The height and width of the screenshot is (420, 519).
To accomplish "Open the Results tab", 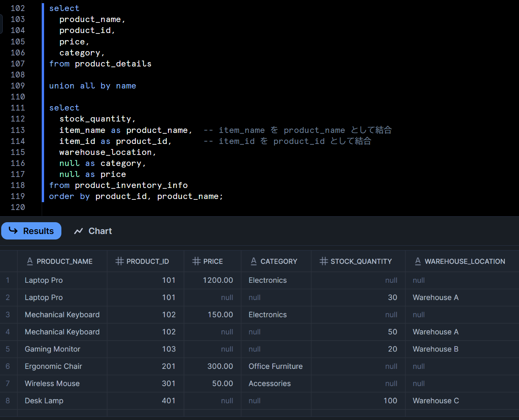I will pyautogui.click(x=31, y=231).
